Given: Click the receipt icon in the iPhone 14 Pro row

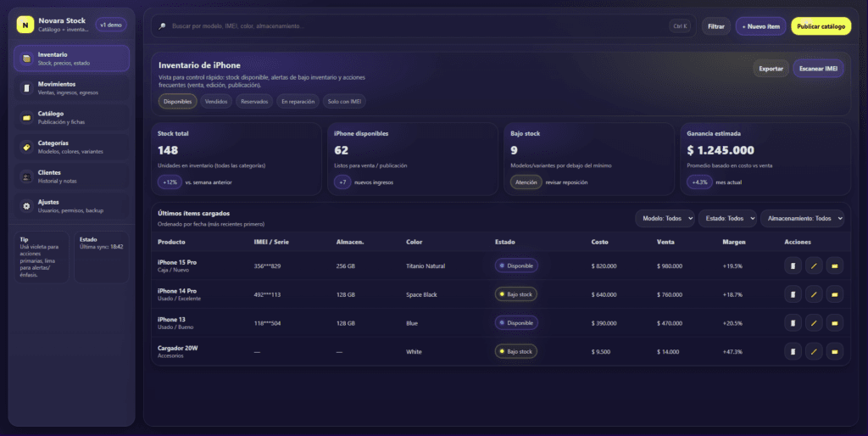Looking at the screenshot, I should [793, 294].
